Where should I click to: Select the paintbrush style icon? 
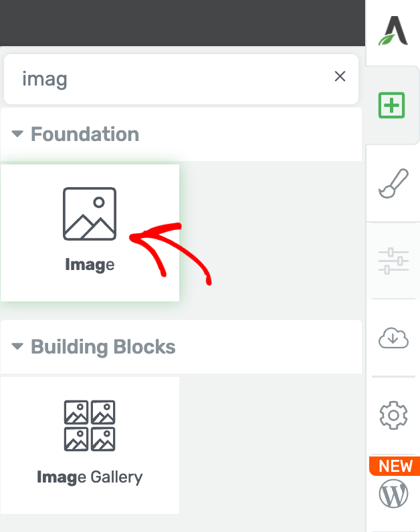click(x=393, y=183)
